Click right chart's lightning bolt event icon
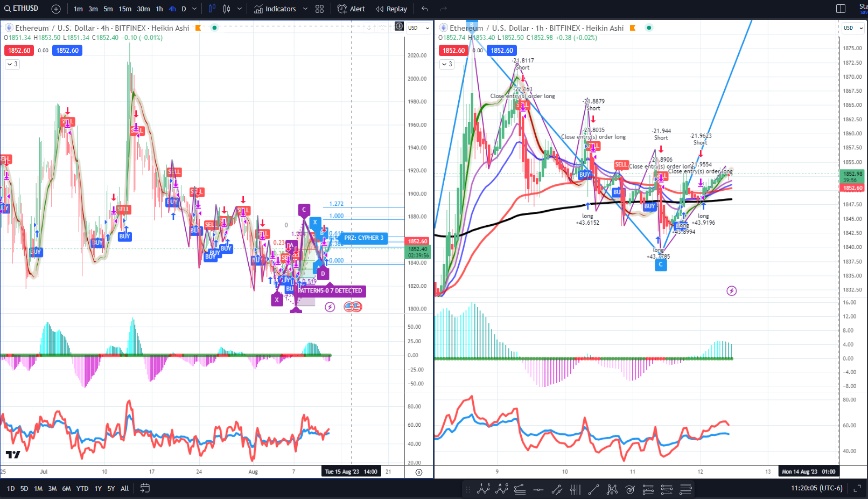Screen dimensions: 868x499 click(731, 291)
